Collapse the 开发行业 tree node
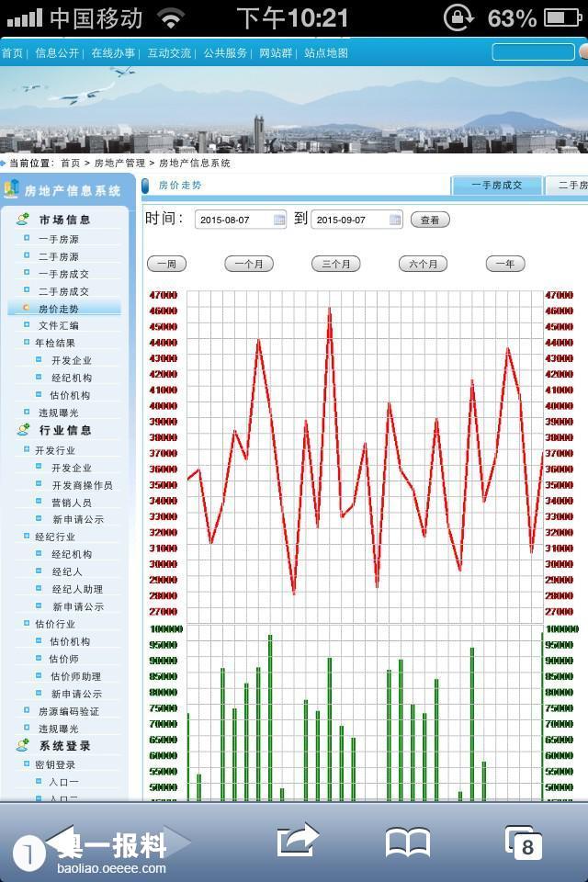This screenshot has height=882, width=588. coord(27,450)
